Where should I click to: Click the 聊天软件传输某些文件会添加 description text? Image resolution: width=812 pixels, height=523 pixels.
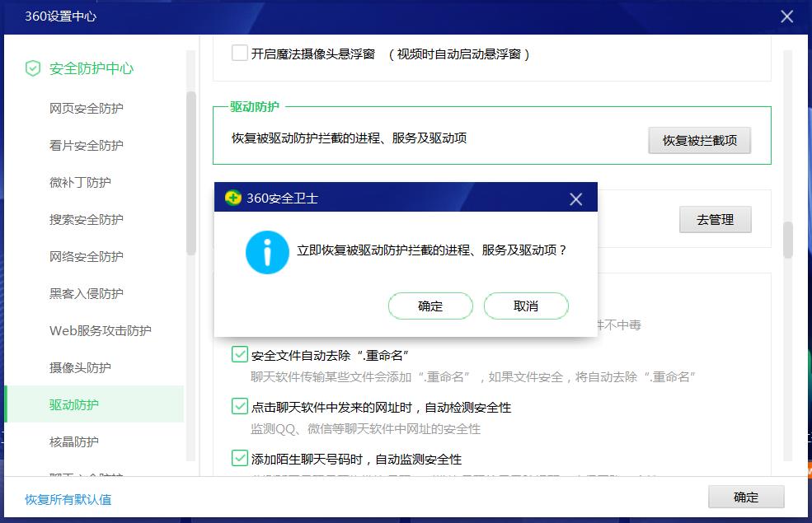click(x=472, y=376)
